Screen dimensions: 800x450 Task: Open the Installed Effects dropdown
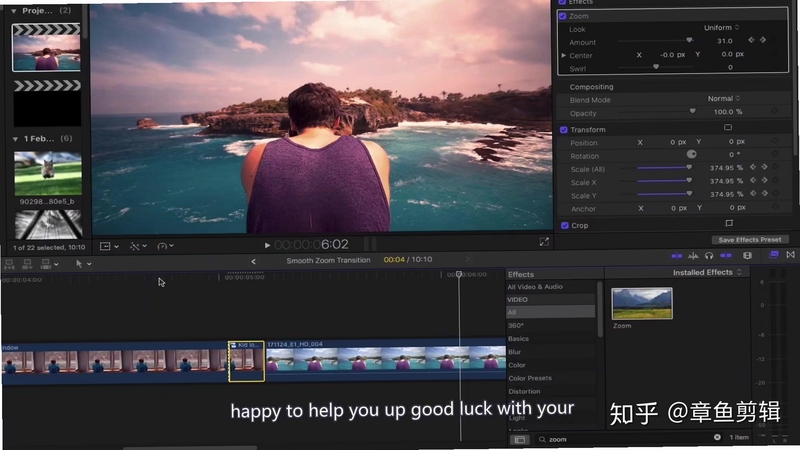click(707, 272)
